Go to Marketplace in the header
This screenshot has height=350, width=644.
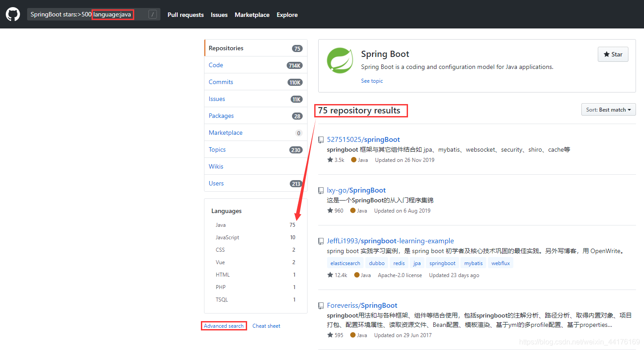point(252,15)
